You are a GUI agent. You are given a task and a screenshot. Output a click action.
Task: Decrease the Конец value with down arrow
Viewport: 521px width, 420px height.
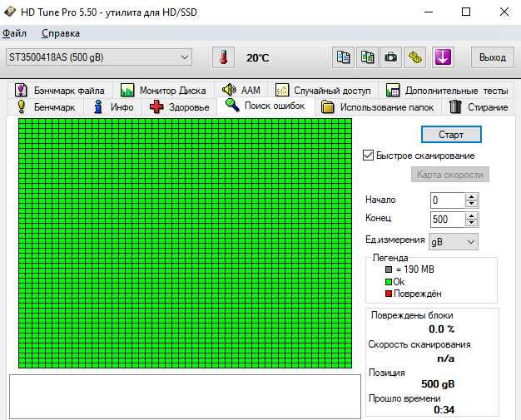click(x=471, y=223)
